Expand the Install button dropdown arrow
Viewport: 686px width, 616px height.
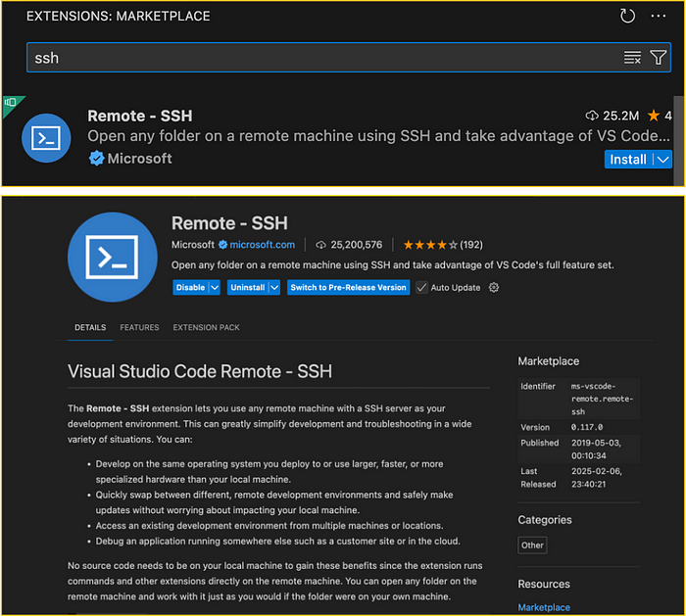[662, 160]
